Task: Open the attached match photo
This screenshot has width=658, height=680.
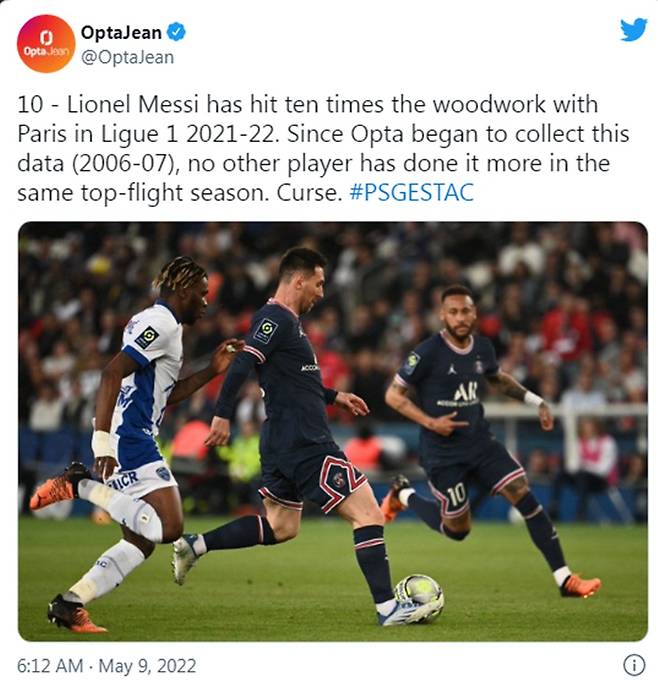Action: 333,432
